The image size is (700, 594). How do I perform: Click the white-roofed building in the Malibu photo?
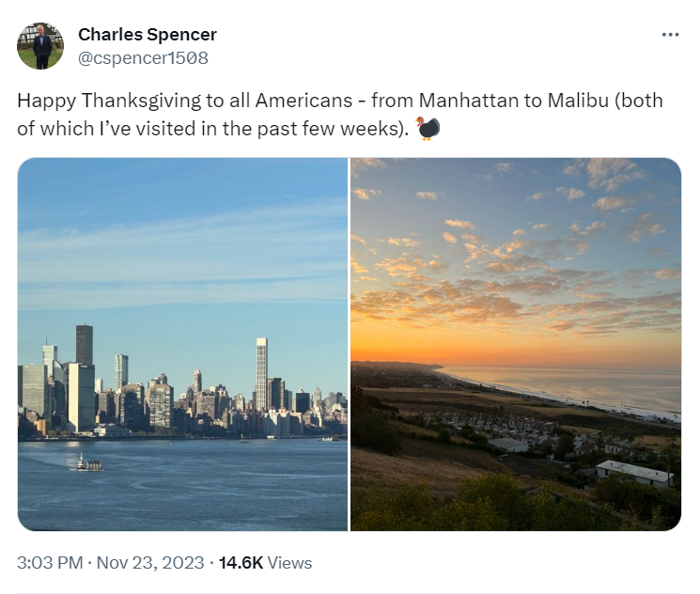(x=635, y=473)
